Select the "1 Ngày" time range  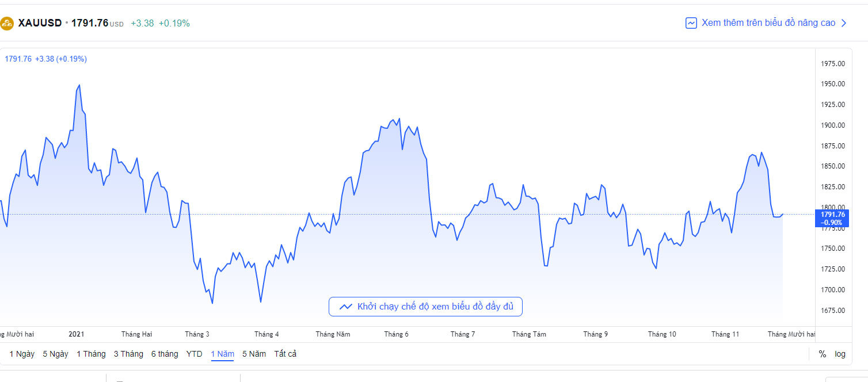pyautogui.click(x=22, y=354)
